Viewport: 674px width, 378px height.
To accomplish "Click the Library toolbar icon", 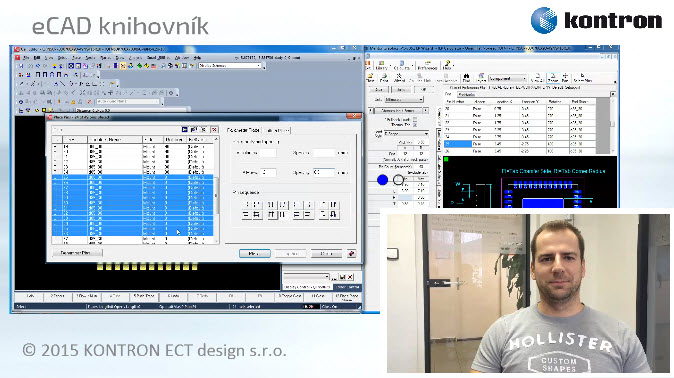I will (x=381, y=65).
